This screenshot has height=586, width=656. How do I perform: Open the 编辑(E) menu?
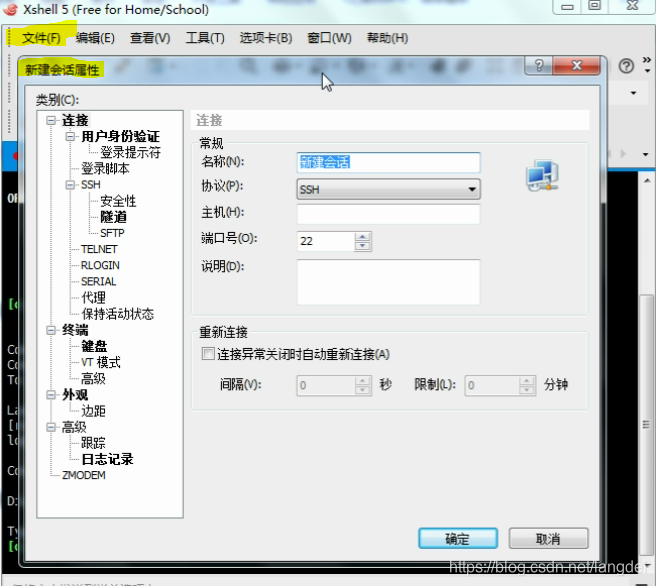pyautogui.click(x=95, y=38)
